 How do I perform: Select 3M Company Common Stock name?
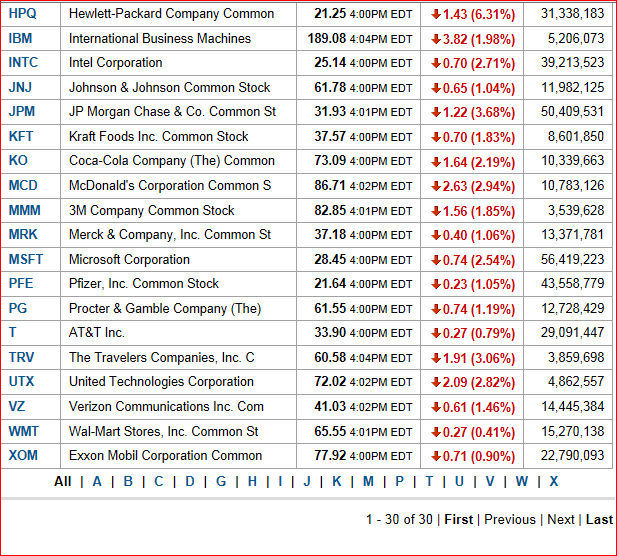point(151,211)
